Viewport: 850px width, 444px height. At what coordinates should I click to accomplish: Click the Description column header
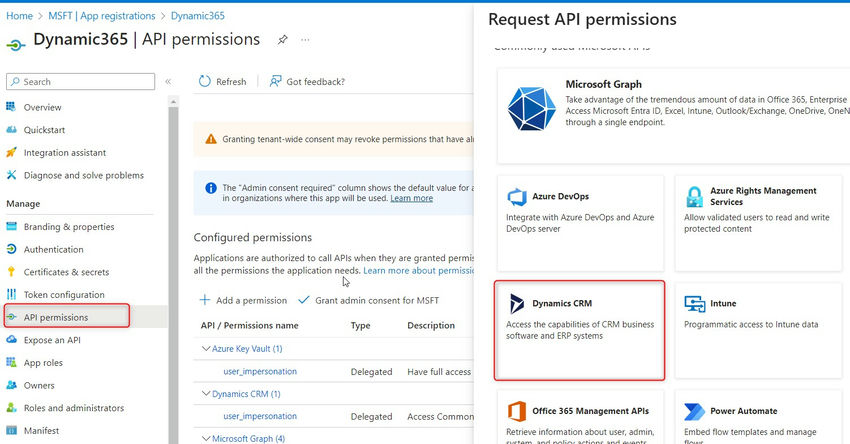(x=431, y=325)
